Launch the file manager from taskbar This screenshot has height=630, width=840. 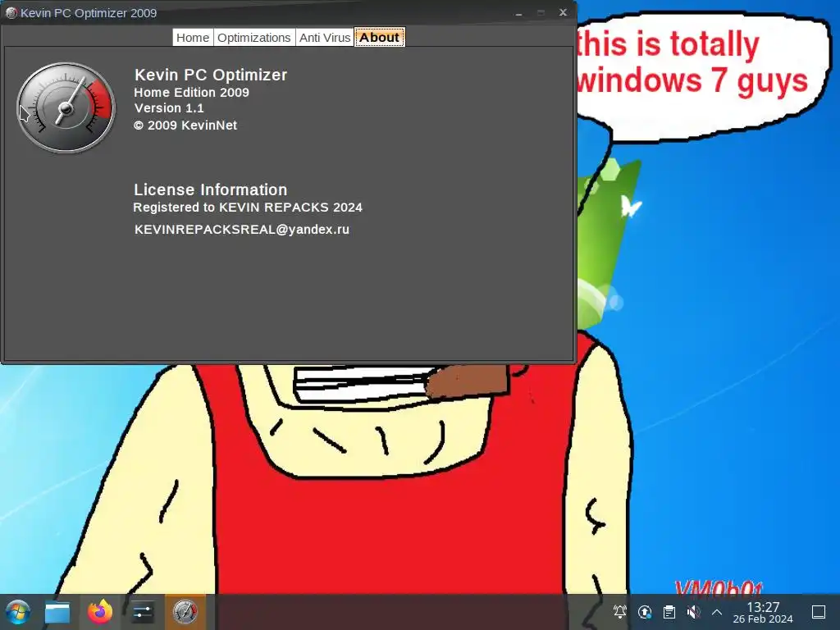[x=57, y=612]
